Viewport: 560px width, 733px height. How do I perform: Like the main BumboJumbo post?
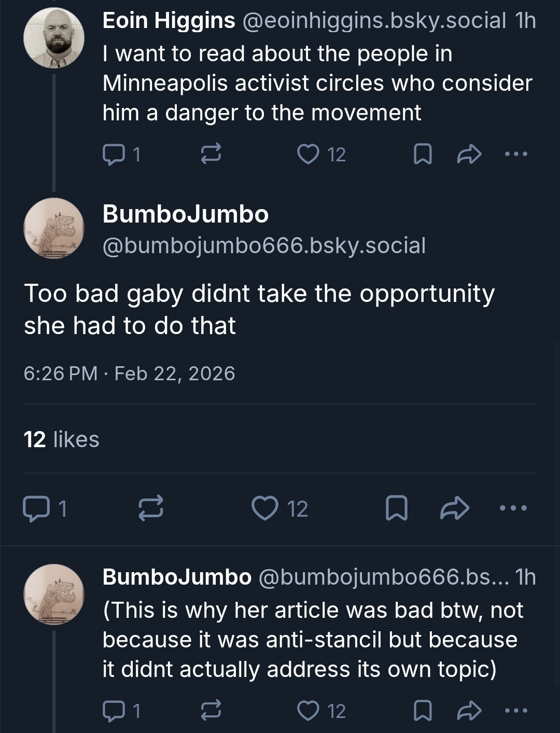[264, 508]
